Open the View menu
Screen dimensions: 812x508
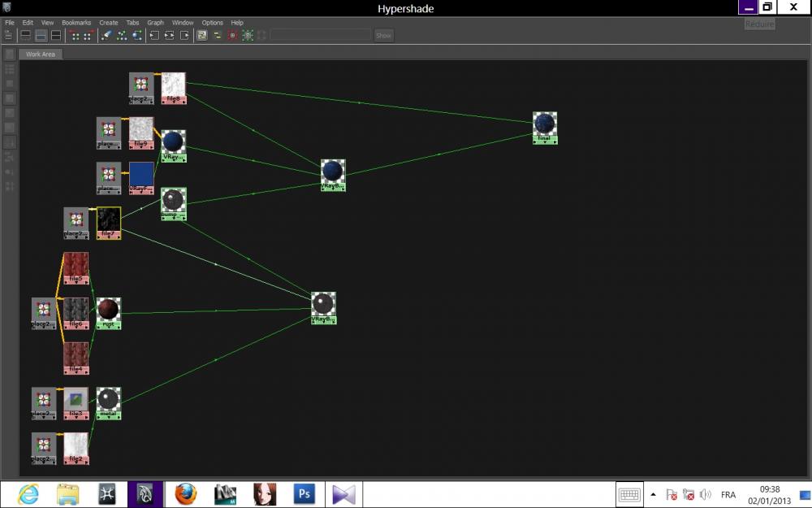(x=47, y=23)
